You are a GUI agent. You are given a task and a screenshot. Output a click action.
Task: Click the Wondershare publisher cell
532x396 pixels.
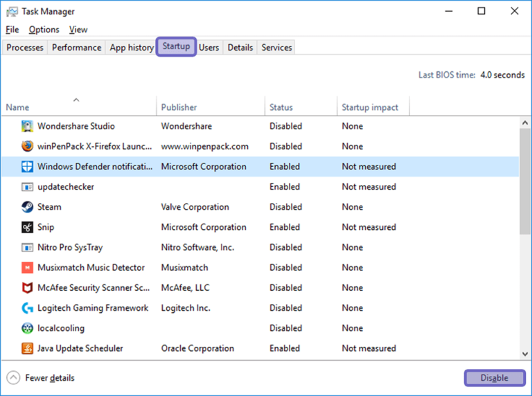[x=186, y=126]
